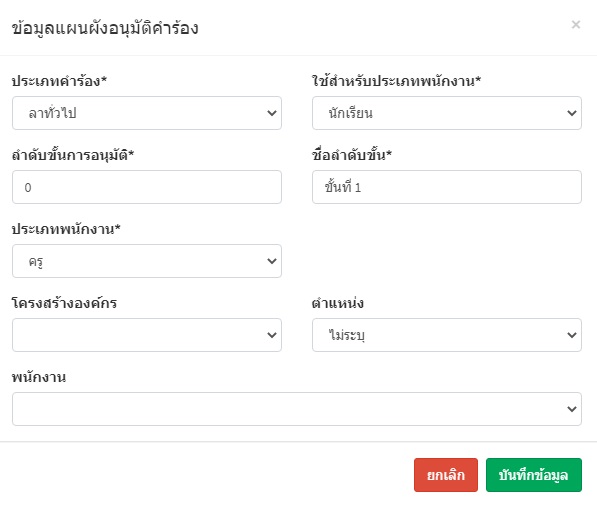Viewport: 597px width, 505px height.
Task: Click the chevron arrow beside ลาทั่วไป
Action: pyautogui.click(x=272, y=113)
